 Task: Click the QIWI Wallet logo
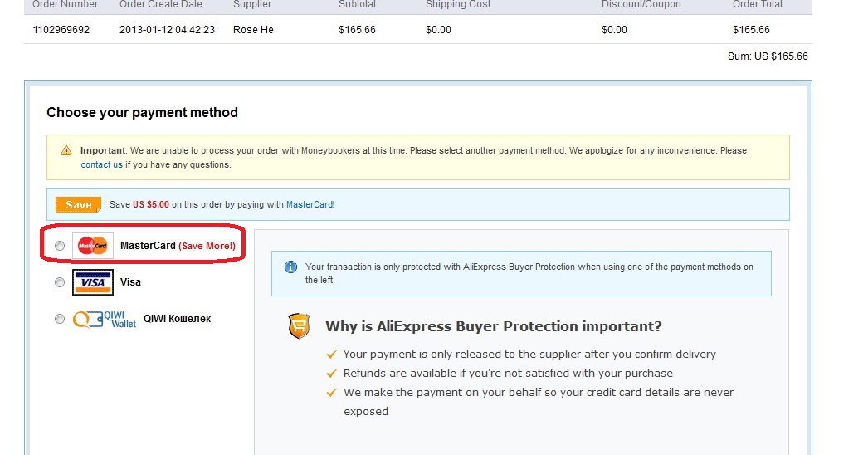[x=105, y=320]
